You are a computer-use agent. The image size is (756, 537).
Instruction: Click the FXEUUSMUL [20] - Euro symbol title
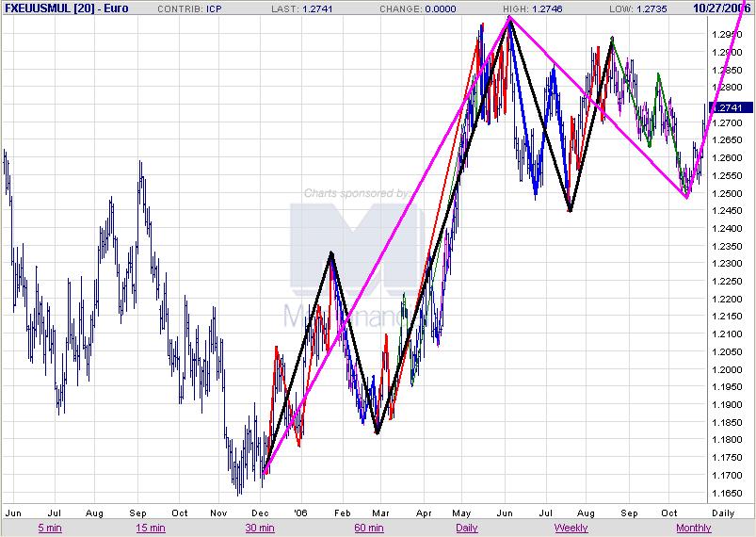[67, 8]
